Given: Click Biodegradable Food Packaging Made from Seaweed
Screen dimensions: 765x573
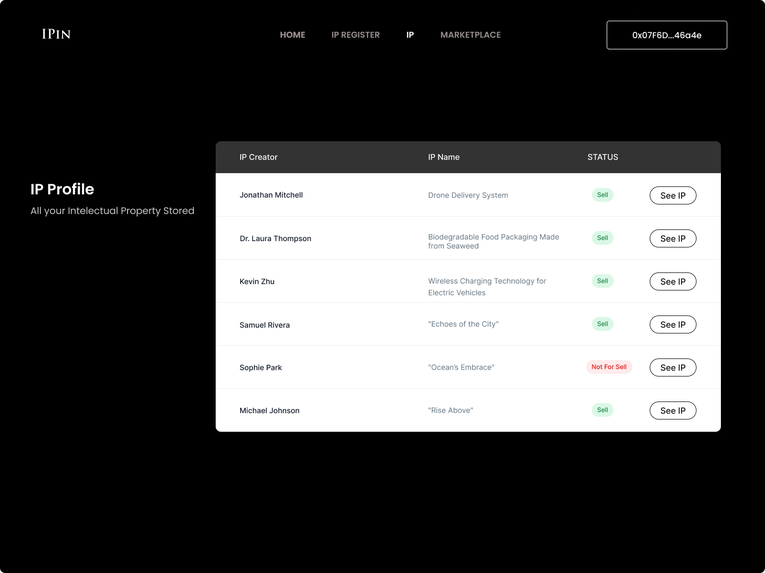Looking at the screenshot, I should tap(493, 241).
